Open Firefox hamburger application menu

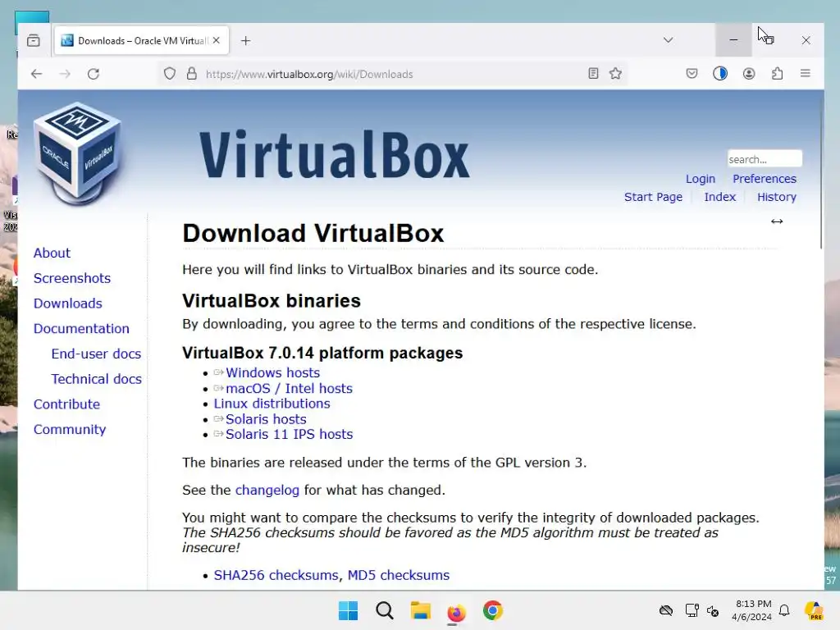pos(806,73)
